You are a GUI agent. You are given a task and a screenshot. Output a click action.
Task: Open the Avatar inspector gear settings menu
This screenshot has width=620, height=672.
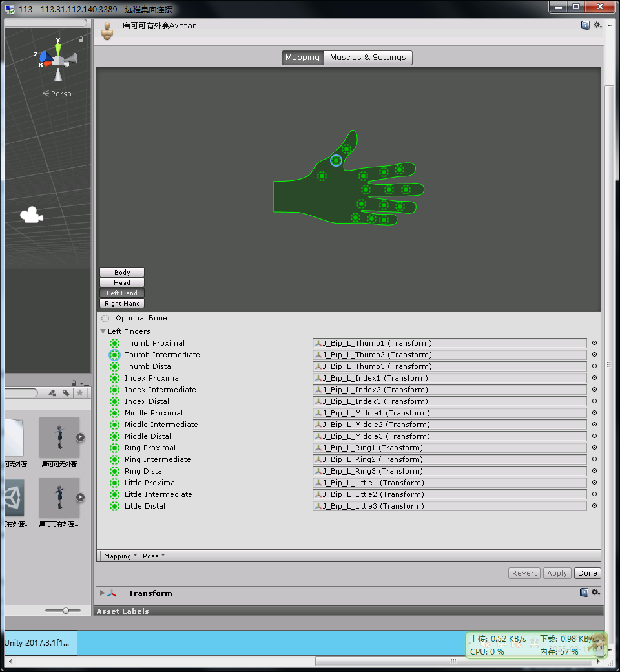597,25
